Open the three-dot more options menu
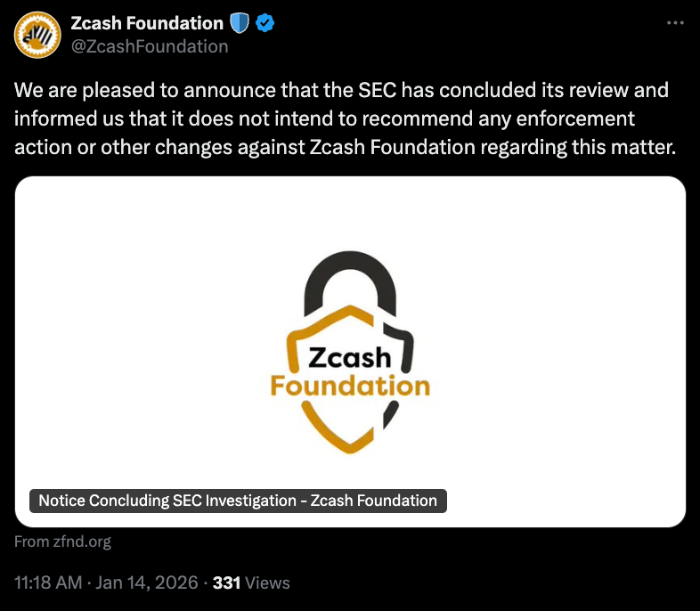 675,22
